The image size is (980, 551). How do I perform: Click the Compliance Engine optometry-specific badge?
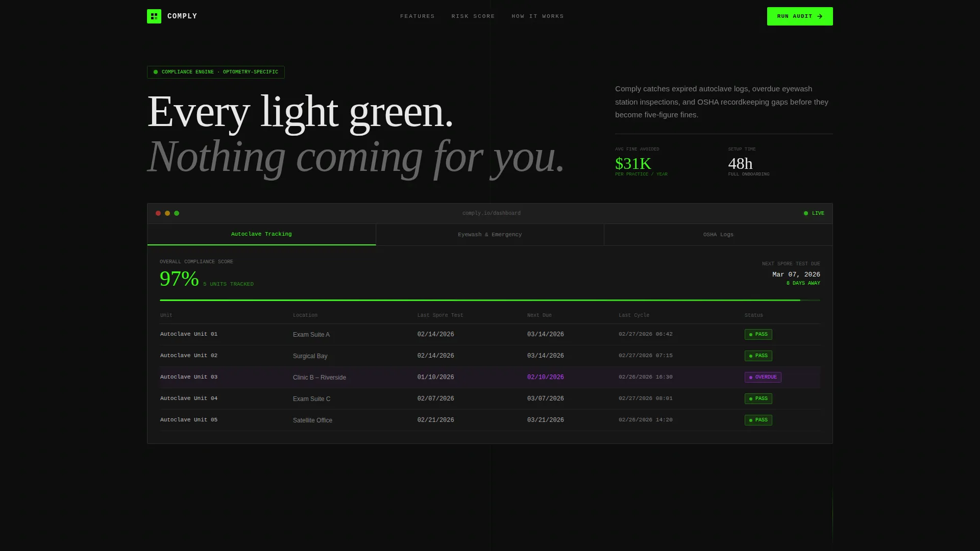click(x=216, y=72)
